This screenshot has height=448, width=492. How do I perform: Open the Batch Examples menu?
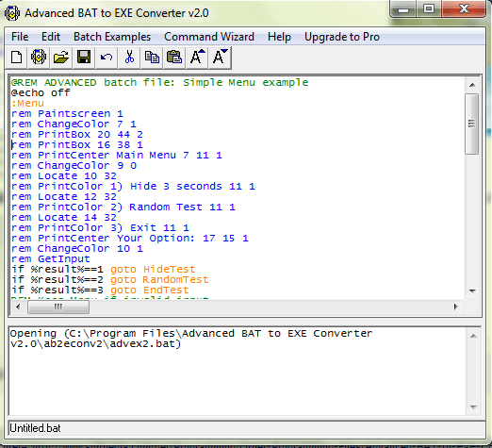pos(112,37)
